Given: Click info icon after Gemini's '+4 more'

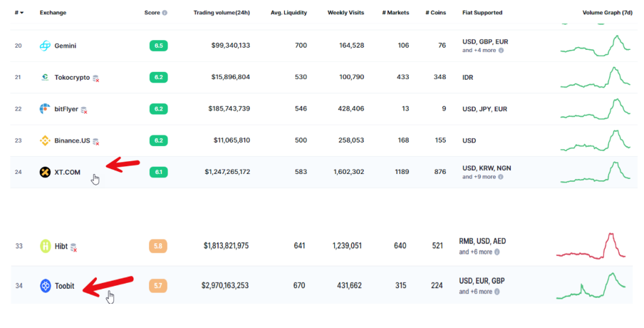Looking at the screenshot, I should (x=501, y=50).
